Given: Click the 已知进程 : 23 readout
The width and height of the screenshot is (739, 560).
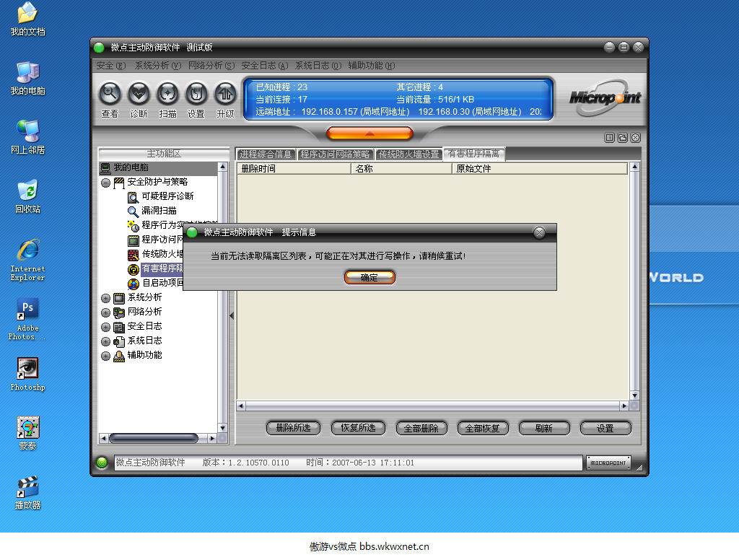Looking at the screenshot, I should [281, 87].
